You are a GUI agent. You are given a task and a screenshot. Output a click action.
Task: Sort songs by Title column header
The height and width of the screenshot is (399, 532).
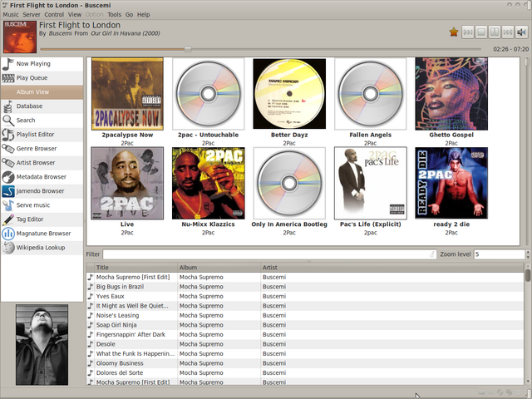pos(135,268)
